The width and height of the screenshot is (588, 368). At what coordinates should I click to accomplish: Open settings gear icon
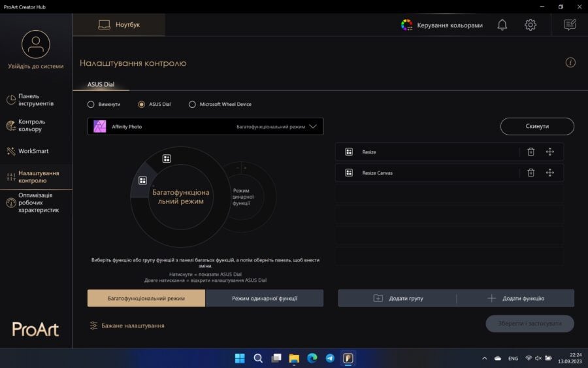coord(531,25)
